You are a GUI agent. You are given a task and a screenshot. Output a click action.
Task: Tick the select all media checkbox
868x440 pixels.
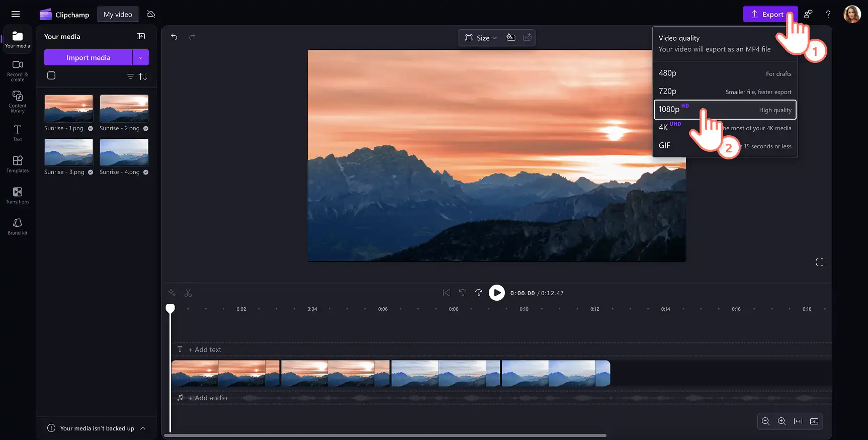[51, 75]
